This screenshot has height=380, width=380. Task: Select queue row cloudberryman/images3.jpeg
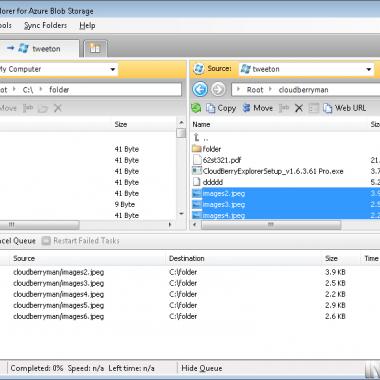(59, 283)
